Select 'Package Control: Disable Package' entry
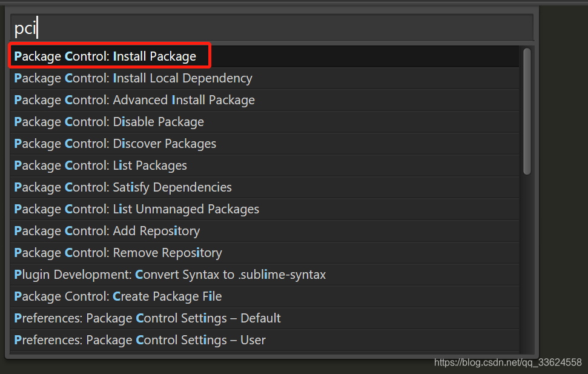Screen dimensions: 588x374 265,122
